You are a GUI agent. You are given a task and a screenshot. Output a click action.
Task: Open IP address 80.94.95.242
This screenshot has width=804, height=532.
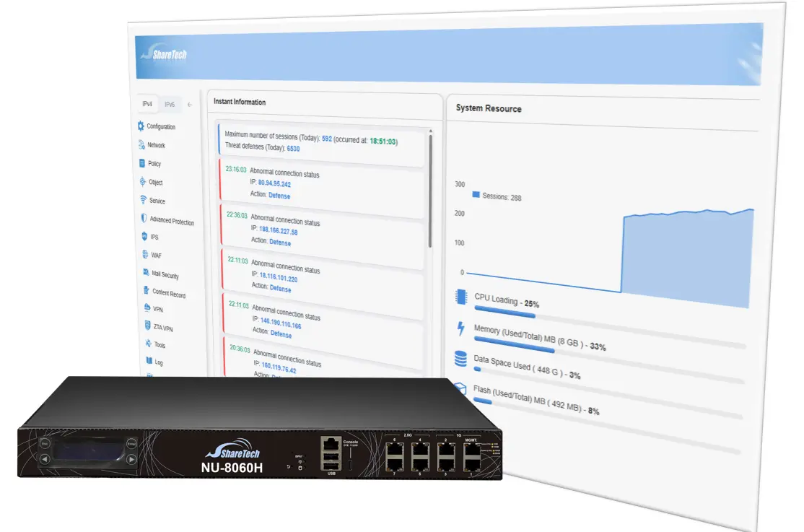click(274, 183)
